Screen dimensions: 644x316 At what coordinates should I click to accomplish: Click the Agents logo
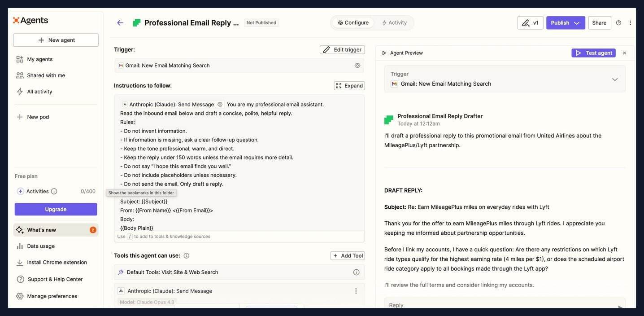click(x=30, y=20)
